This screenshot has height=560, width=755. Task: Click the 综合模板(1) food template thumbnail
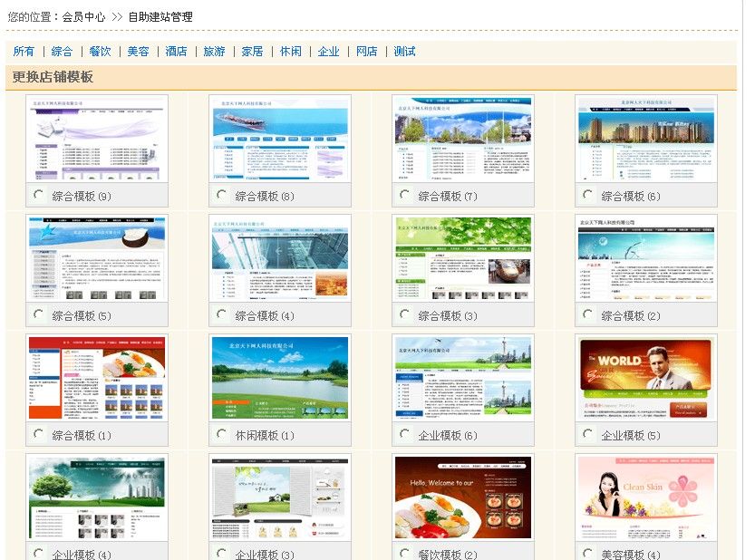(x=97, y=378)
